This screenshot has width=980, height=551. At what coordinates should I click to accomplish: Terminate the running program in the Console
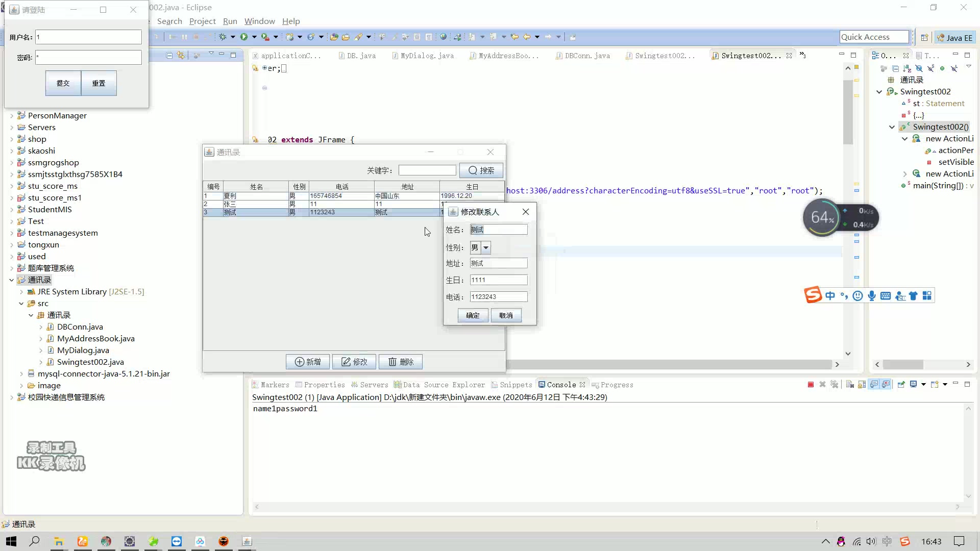point(811,385)
